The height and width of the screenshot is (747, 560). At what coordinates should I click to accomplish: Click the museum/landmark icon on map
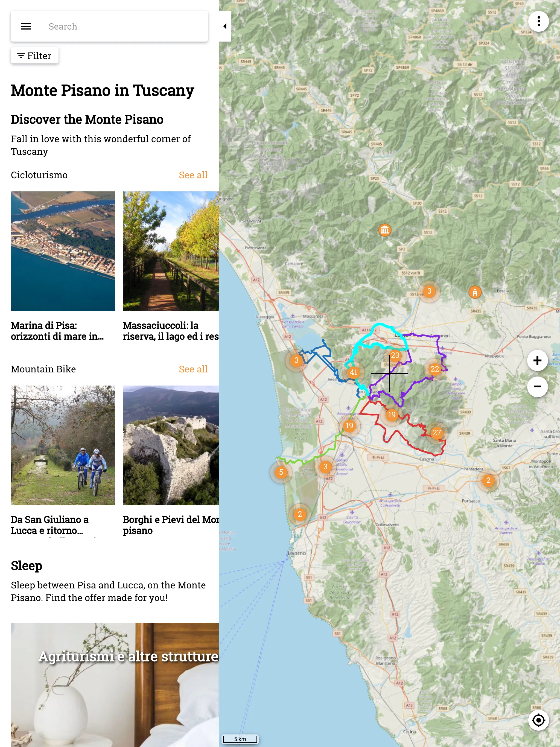click(x=385, y=230)
